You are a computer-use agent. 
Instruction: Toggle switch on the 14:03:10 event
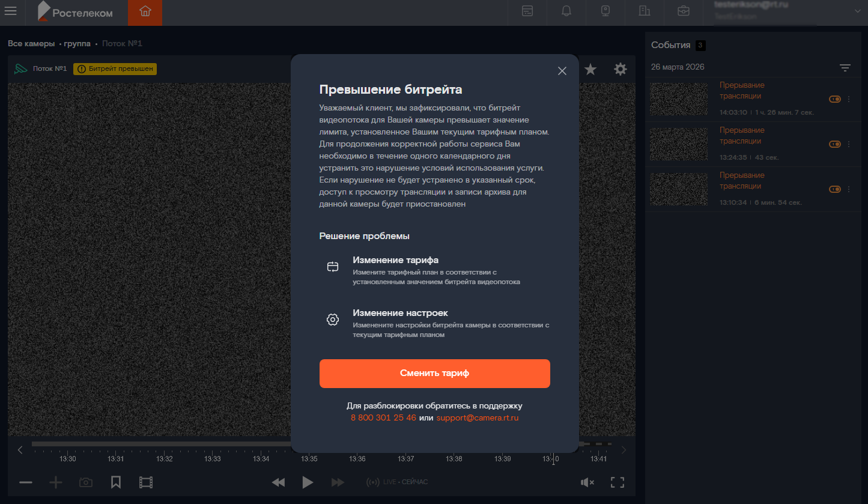tap(834, 99)
